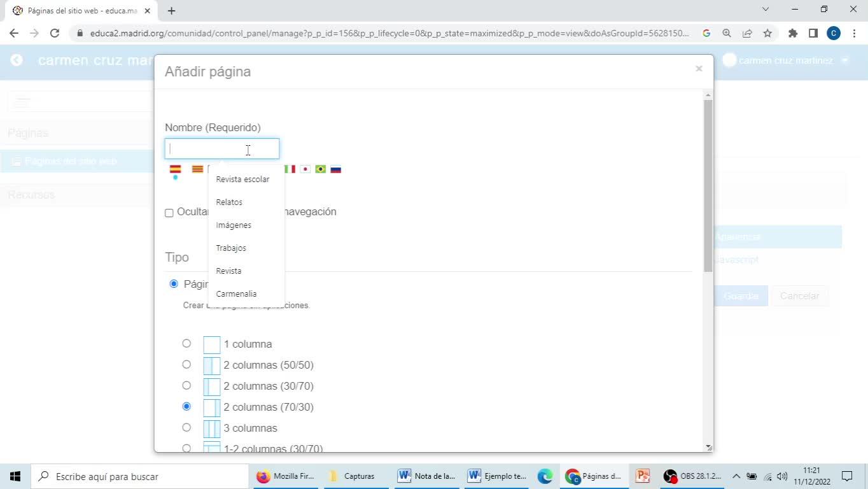Open the zoom magnifier in address bar

(727, 33)
